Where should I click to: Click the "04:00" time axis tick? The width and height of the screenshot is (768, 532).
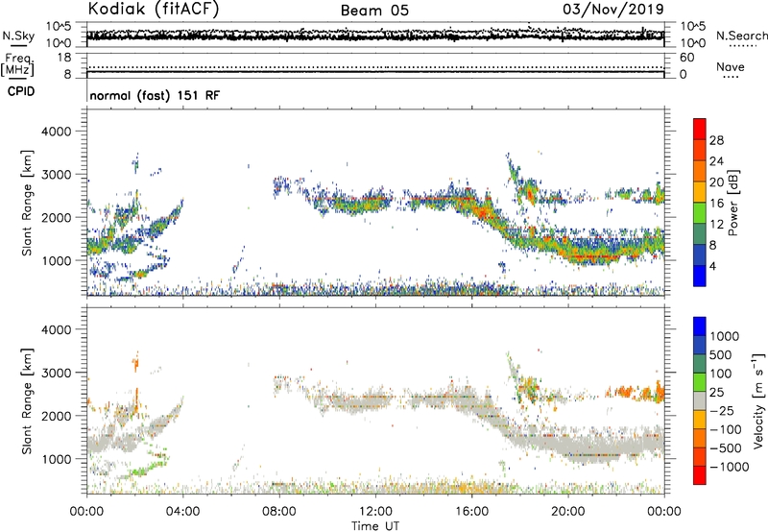click(x=182, y=512)
